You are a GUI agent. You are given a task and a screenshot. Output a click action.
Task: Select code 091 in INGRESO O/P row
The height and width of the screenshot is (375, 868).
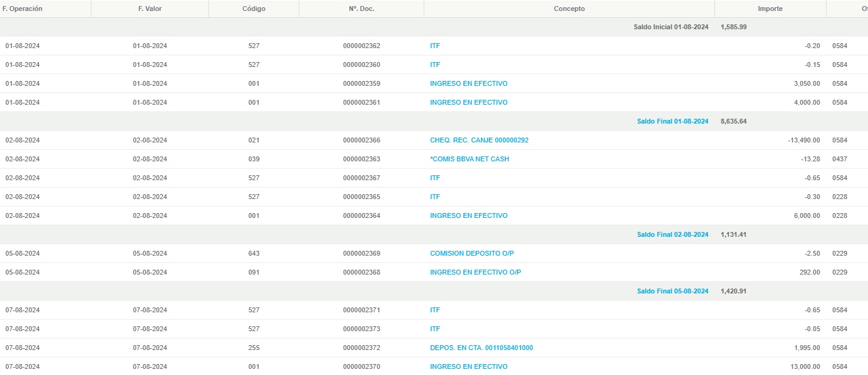click(254, 272)
